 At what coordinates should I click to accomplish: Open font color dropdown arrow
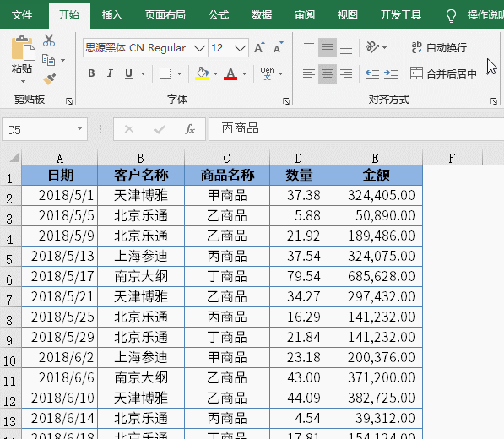(x=244, y=74)
